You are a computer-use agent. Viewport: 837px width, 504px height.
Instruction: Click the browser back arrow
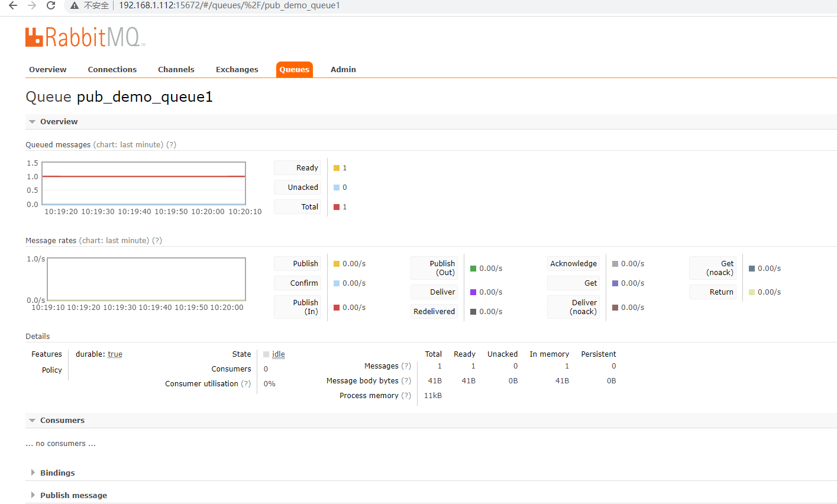pos(12,5)
